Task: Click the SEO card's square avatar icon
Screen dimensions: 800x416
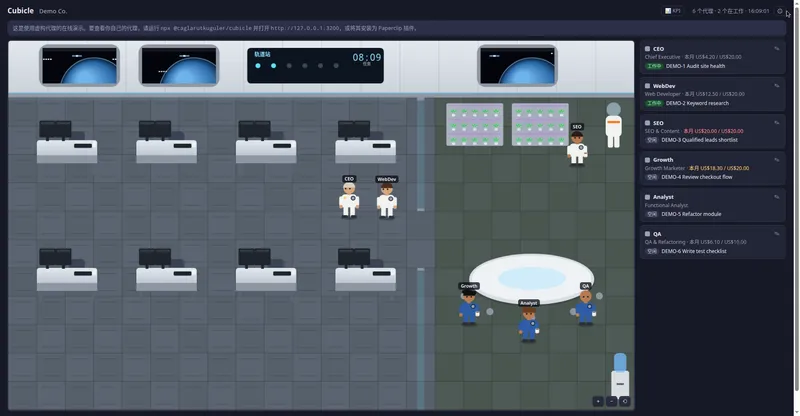Action: (x=647, y=123)
